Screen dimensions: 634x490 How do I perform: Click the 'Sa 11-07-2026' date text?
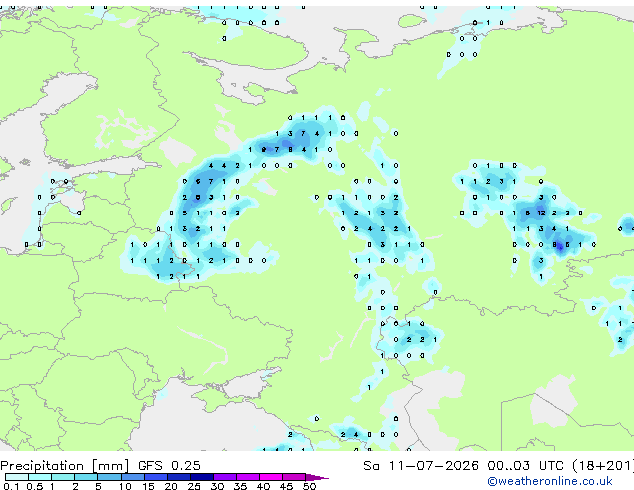point(421,466)
